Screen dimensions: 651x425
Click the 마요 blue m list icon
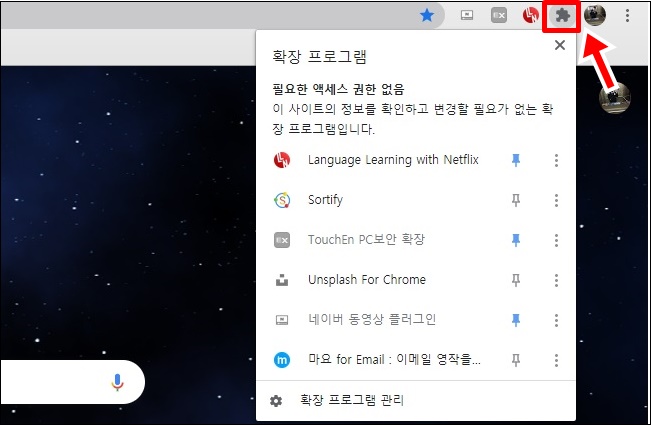click(282, 360)
